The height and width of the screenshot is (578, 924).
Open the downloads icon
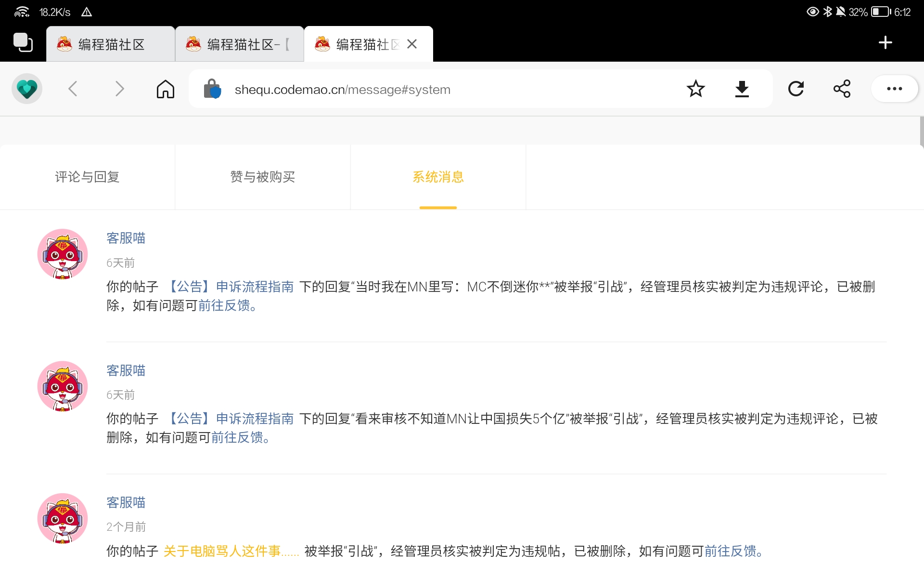point(742,89)
